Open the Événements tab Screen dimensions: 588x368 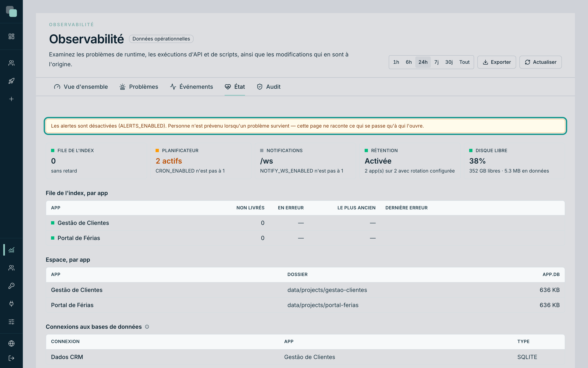click(x=192, y=87)
